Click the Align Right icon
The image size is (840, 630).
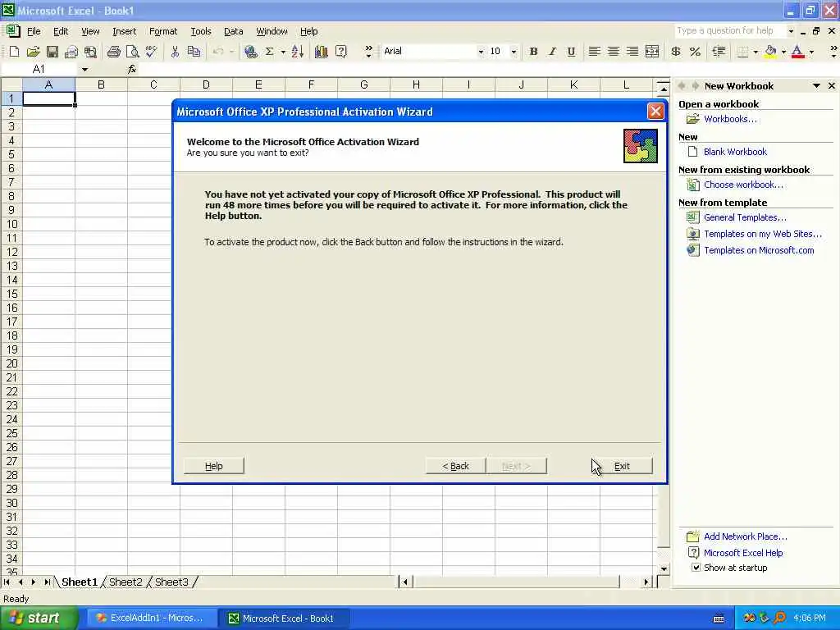click(x=632, y=52)
